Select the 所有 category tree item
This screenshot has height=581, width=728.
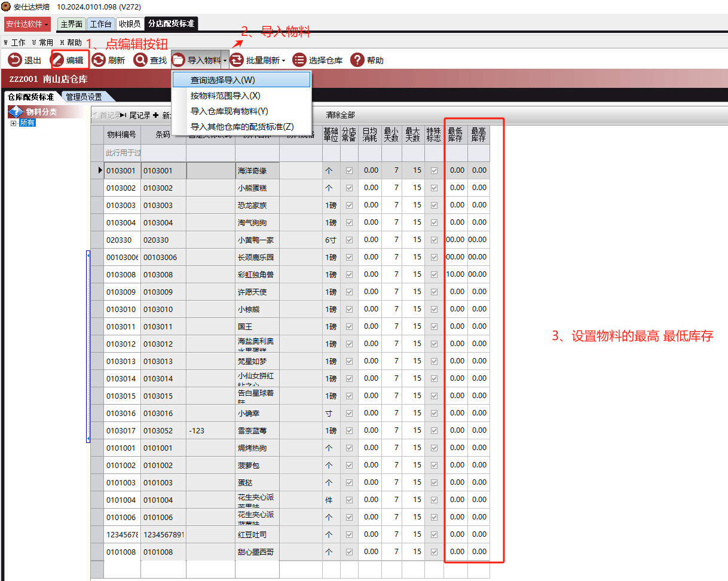[x=27, y=123]
